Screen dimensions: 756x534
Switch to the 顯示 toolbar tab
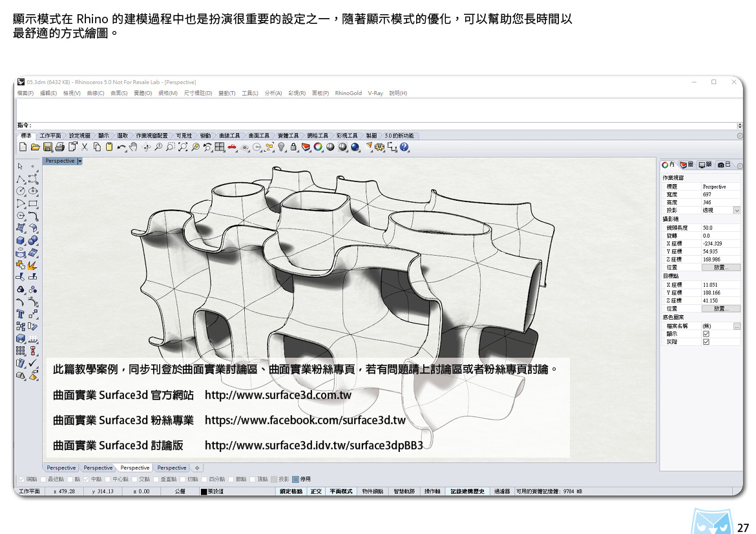[103, 136]
